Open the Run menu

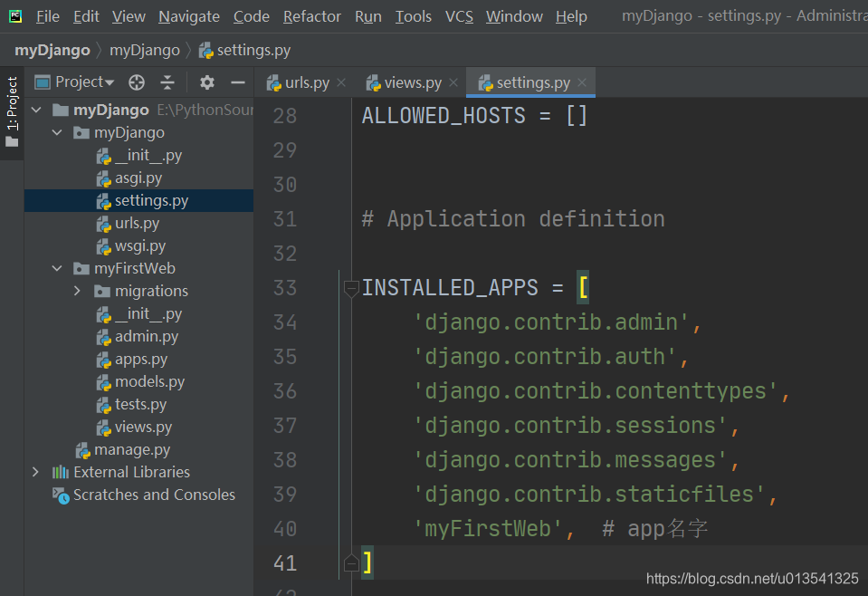(368, 16)
